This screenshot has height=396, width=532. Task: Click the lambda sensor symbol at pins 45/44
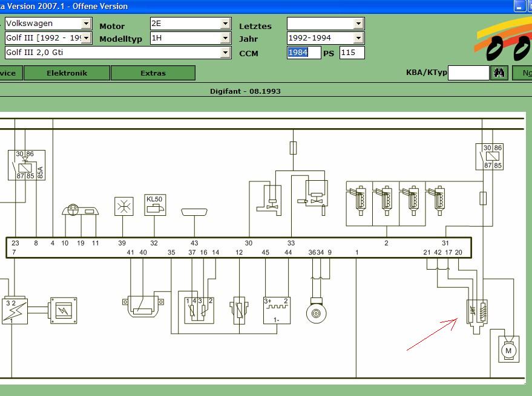click(277, 310)
